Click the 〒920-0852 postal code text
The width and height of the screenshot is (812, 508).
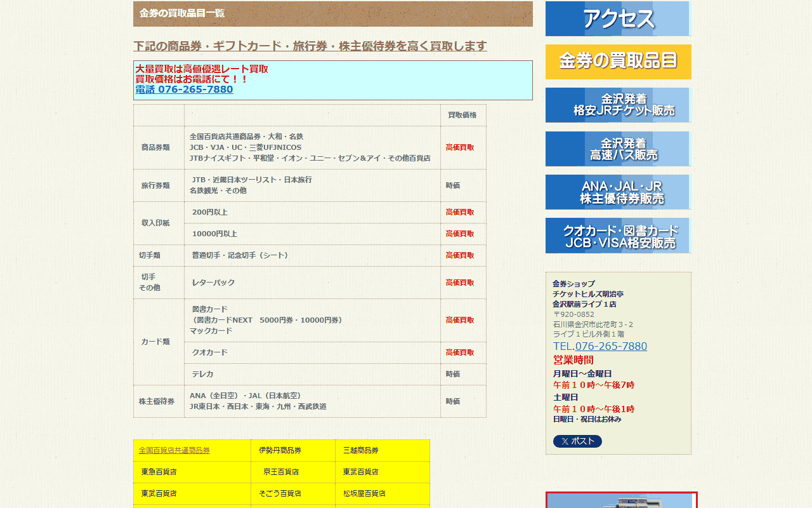pyautogui.click(x=574, y=314)
